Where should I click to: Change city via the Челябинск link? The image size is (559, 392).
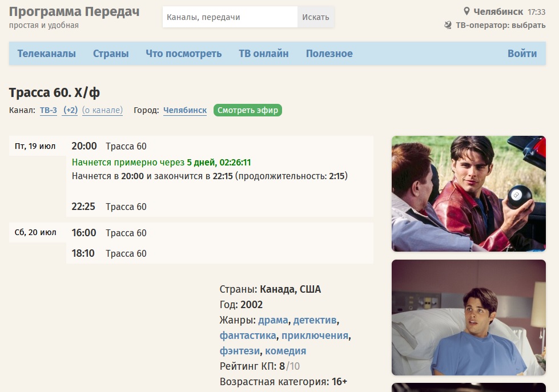[185, 110]
